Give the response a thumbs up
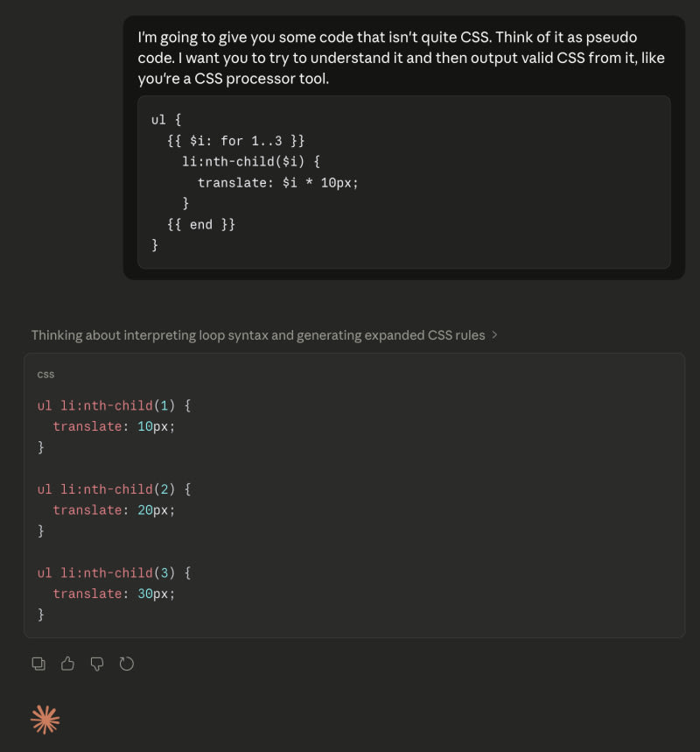 click(x=67, y=664)
